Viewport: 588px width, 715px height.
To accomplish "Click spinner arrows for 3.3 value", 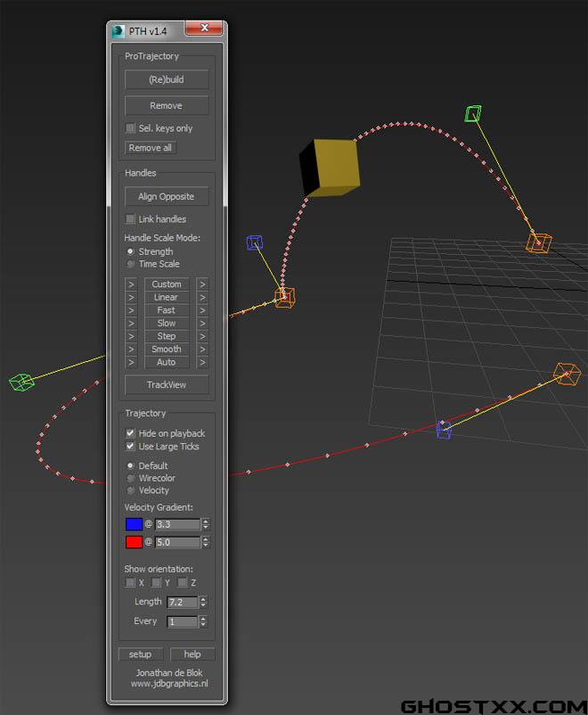I will point(206,524).
